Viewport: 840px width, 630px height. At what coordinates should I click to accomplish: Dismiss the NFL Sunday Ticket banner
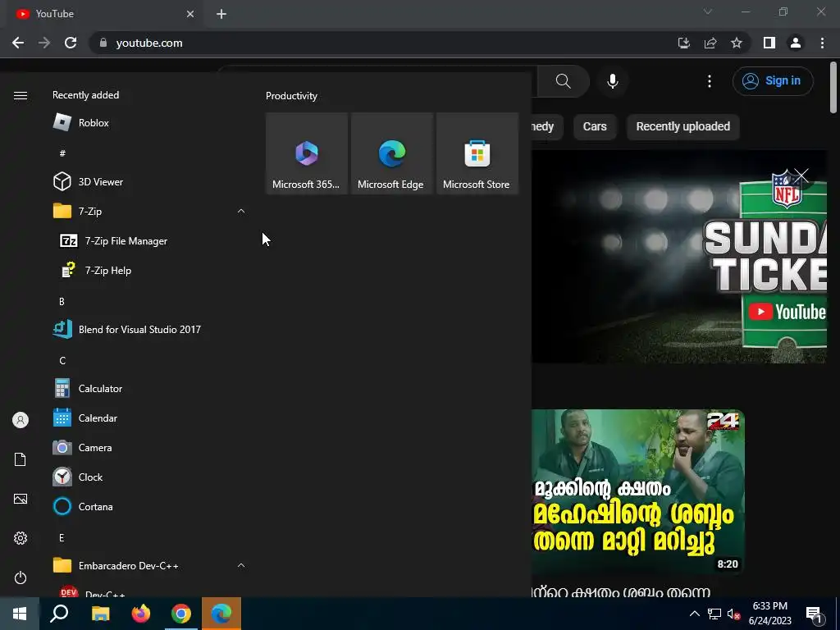point(801,176)
